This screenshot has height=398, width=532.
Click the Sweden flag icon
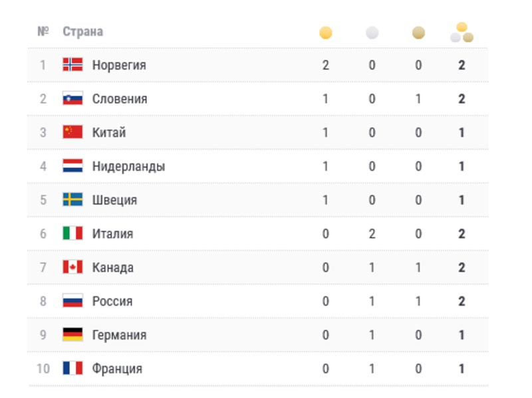[x=72, y=200]
